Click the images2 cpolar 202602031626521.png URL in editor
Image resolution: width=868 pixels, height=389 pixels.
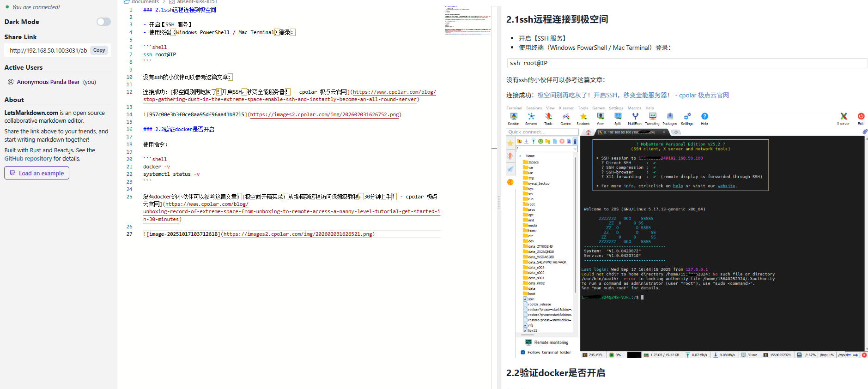(x=298, y=234)
